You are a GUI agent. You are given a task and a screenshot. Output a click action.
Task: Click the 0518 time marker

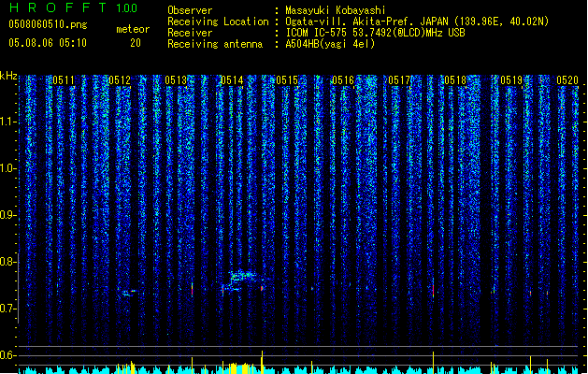[455, 80]
